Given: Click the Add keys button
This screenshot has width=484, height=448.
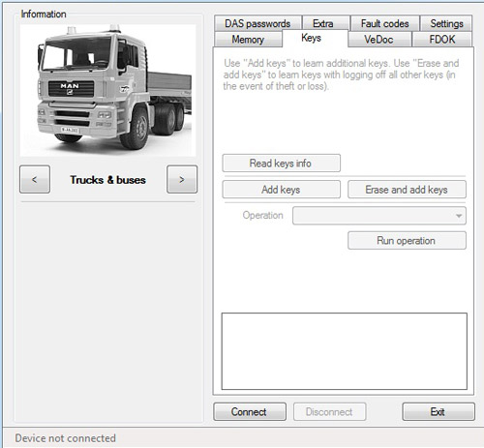Looking at the screenshot, I should (281, 190).
